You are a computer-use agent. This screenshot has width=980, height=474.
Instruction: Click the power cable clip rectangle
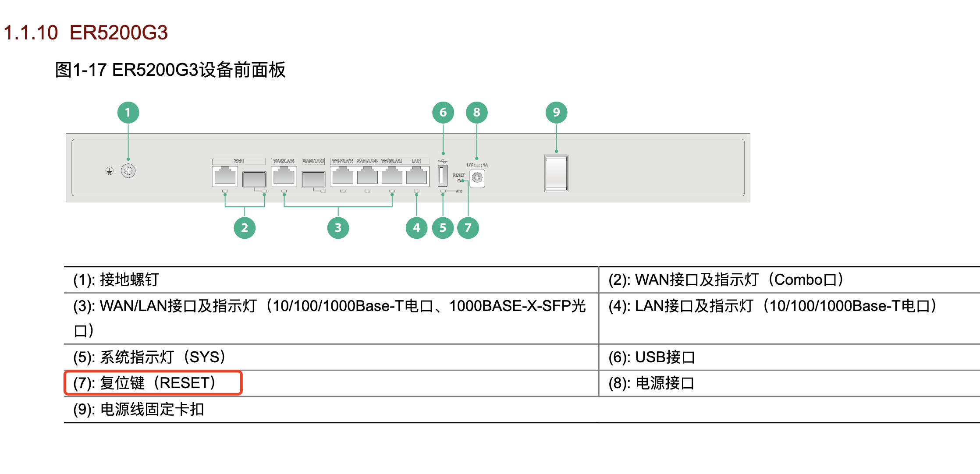pyautogui.click(x=556, y=173)
